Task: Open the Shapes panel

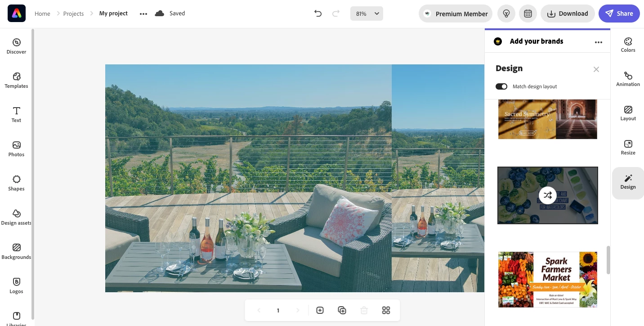Action: 16,183
